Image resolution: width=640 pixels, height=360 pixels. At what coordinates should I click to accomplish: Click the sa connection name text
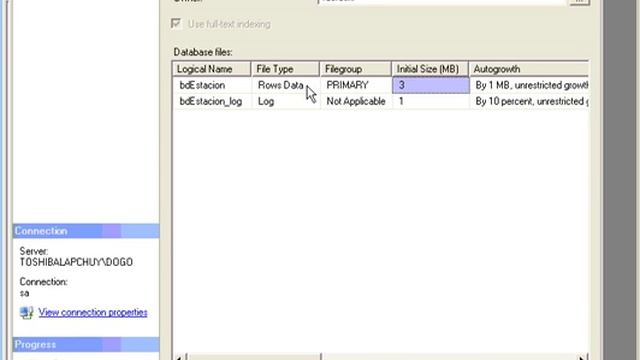(24, 293)
